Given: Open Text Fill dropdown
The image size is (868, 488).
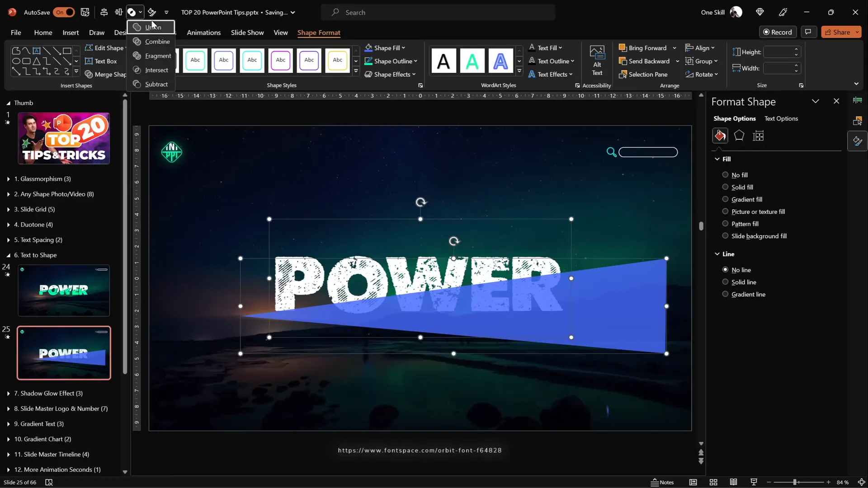Looking at the screenshot, I should click(545, 48).
